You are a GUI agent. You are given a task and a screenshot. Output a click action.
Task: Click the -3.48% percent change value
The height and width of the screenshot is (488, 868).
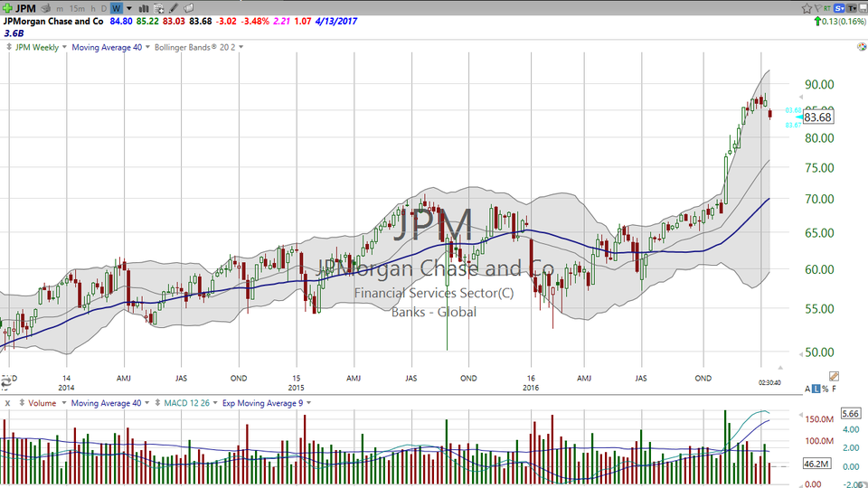point(256,21)
